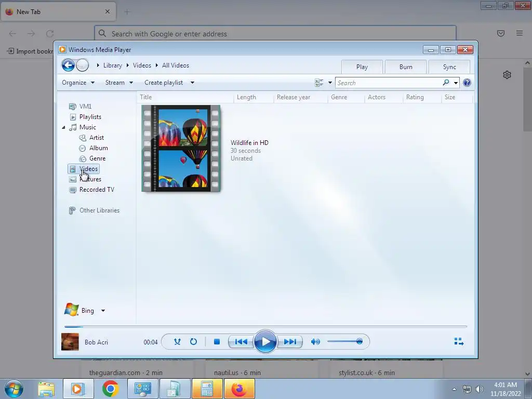Sort by the Title column header
The height and width of the screenshot is (399, 532).
coord(185,97)
